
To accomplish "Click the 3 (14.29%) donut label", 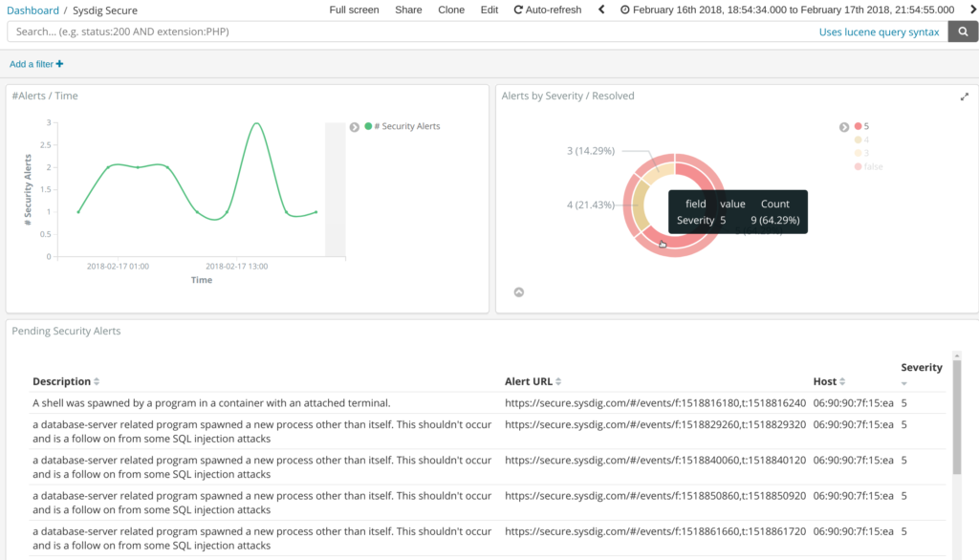I will tap(590, 150).
